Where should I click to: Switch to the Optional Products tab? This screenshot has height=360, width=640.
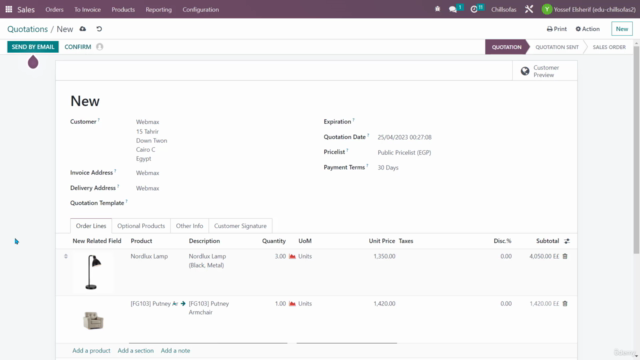(141, 226)
